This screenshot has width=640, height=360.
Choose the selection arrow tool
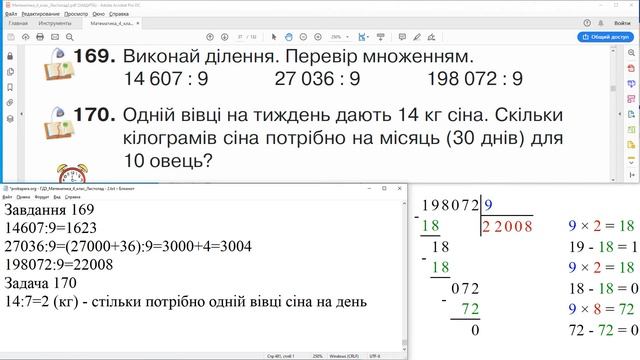[274, 37]
